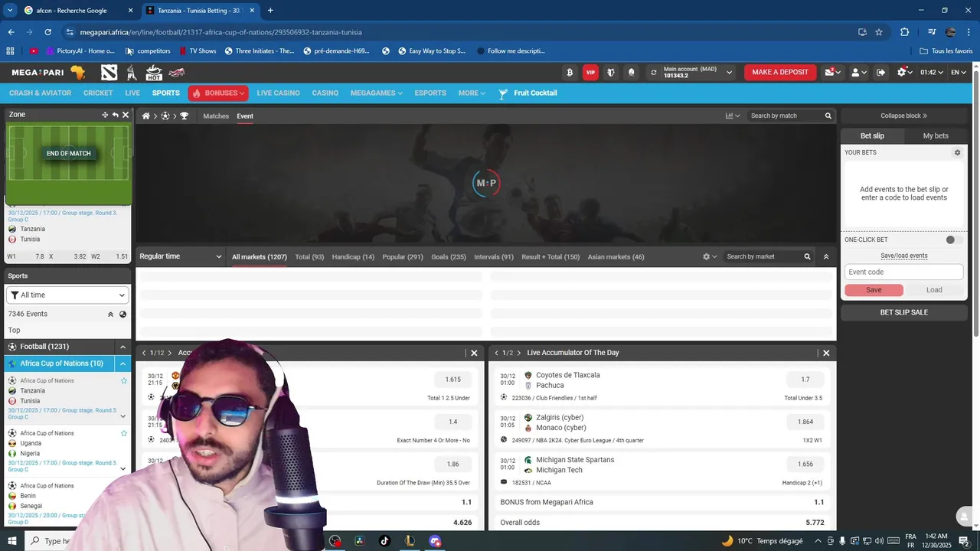Screen dimensions: 980x551
Task: Favorite the Tanzania vs Tunisia match star
Action: pos(124,381)
